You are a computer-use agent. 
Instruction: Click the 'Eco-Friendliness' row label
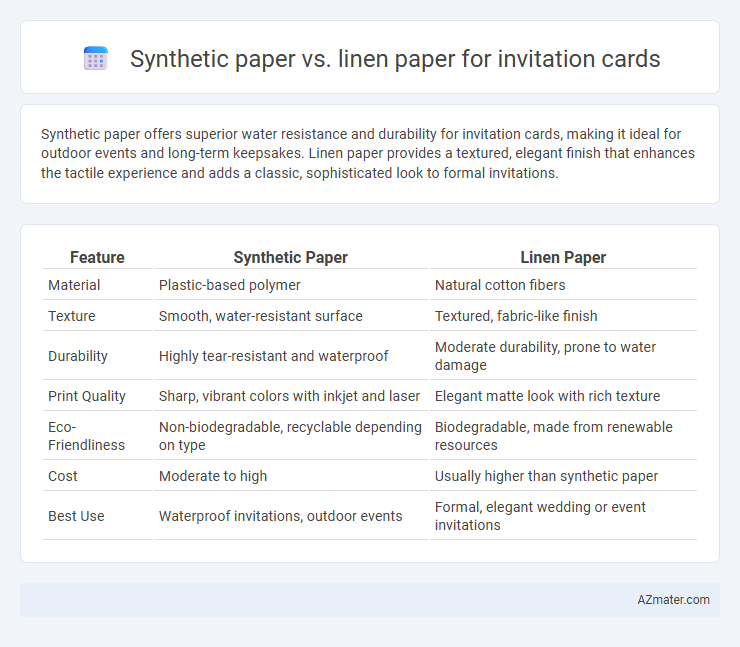click(86, 436)
